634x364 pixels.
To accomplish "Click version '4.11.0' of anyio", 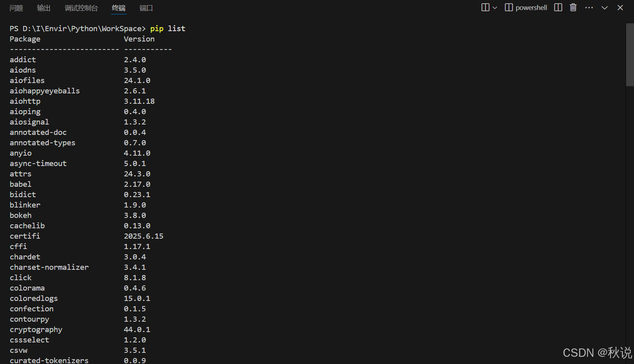I will (x=137, y=153).
